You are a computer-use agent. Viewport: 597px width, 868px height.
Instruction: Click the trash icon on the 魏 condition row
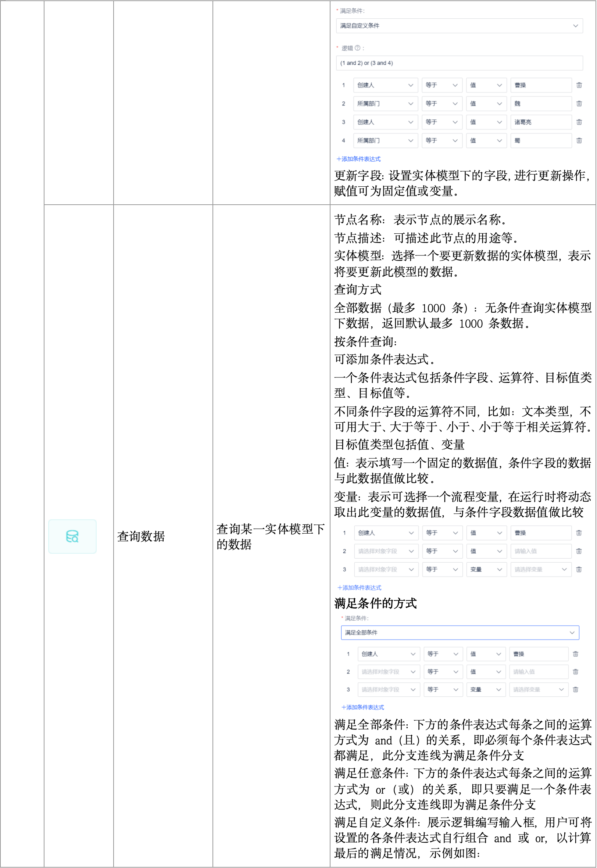[x=579, y=104]
